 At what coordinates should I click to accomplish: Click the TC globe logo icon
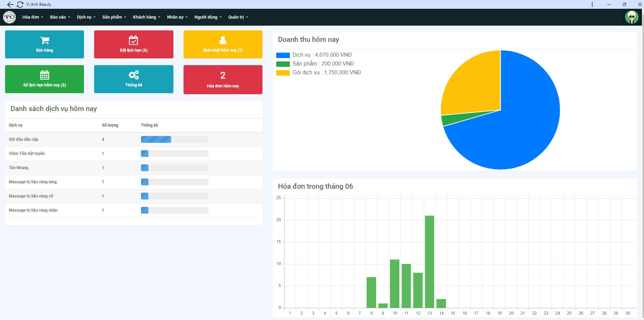click(x=9, y=17)
